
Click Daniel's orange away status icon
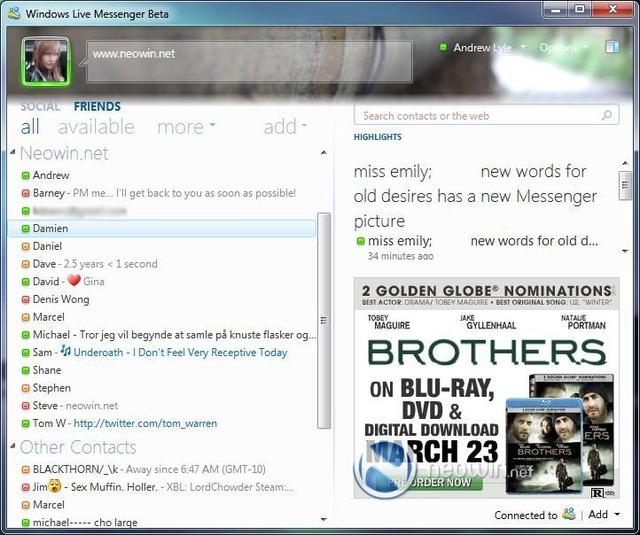click(x=25, y=246)
